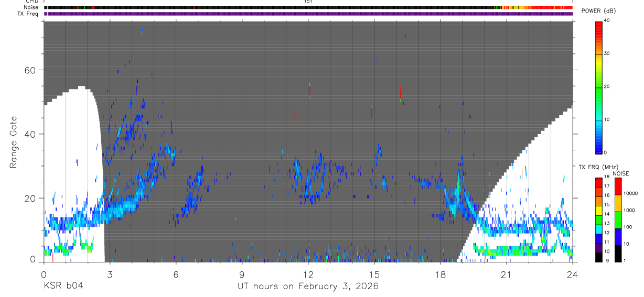Click the red segment of TX FRQ colorbar
This screenshot has width=644, height=297.
[x=599, y=181]
